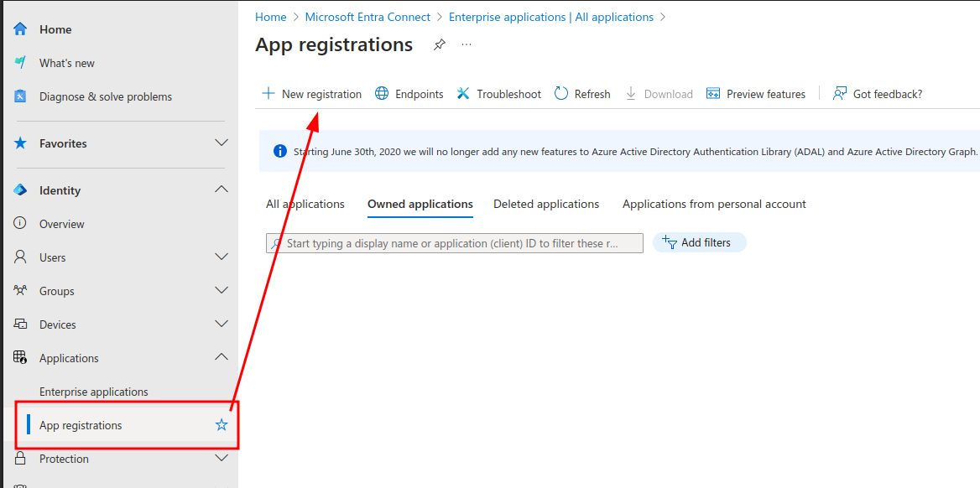Click the Protection lock icon
The width and height of the screenshot is (980, 488).
pyautogui.click(x=21, y=459)
